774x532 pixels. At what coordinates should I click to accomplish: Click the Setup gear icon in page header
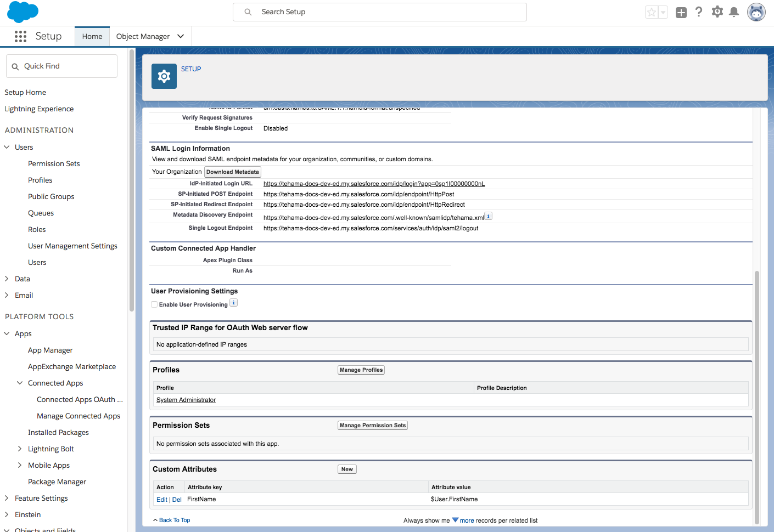pyautogui.click(x=164, y=76)
